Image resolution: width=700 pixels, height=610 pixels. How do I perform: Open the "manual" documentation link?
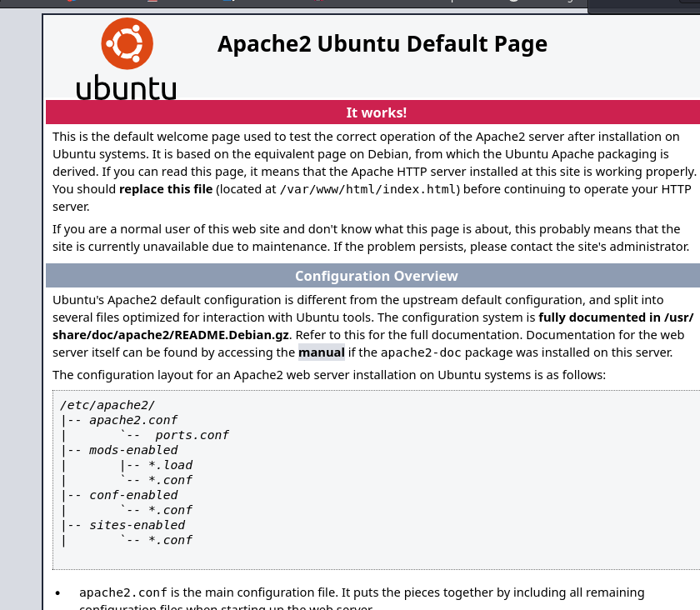(322, 352)
